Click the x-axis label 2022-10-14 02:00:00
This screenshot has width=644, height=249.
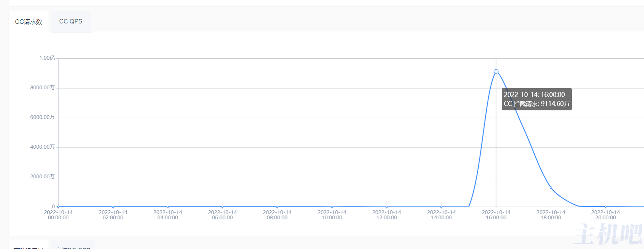point(113,215)
